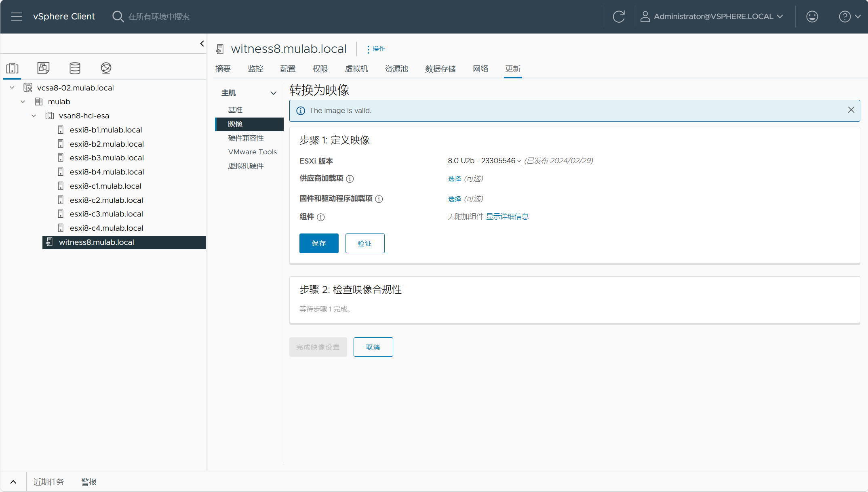This screenshot has height=492, width=868.
Task: Select VMware Tools in the sidebar
Action: (x=253, y=152)
